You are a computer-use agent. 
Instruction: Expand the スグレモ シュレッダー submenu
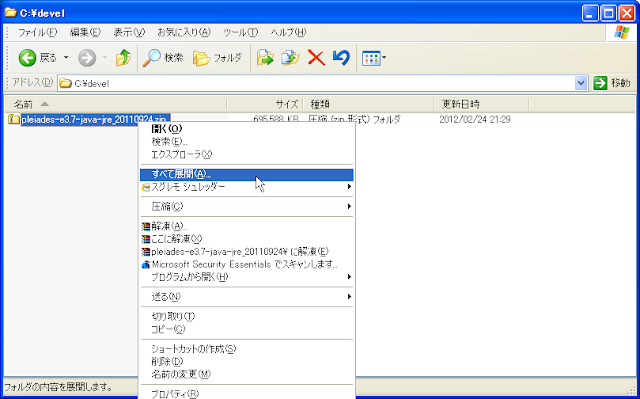(247, 187)
